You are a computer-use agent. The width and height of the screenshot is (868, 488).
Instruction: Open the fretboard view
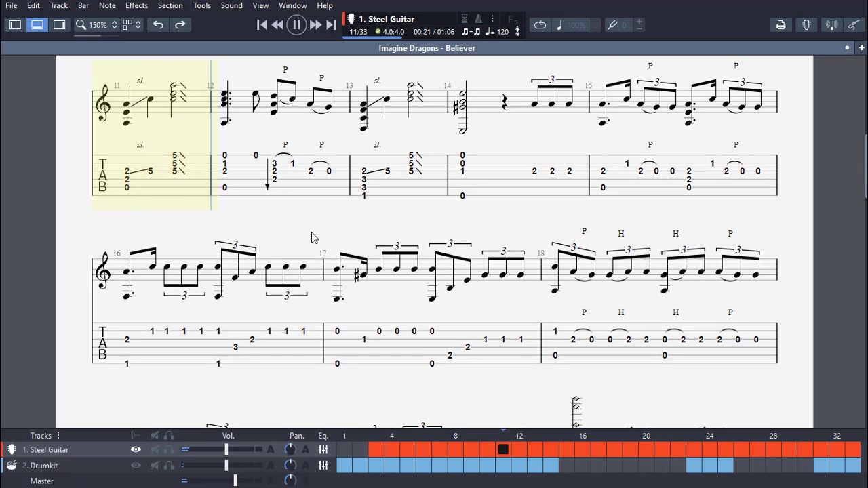806,25
